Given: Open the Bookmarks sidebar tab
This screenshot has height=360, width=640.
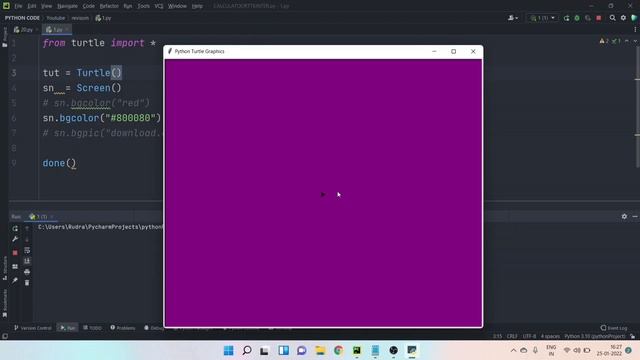Looking at the screenshot, I should point(4,303).
